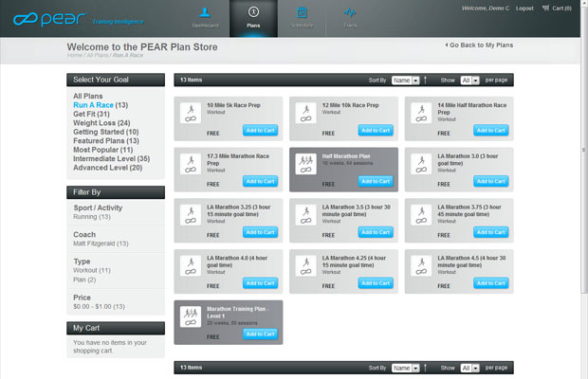Click 12 Mile 10k Race Prep icon

click(305, 113)
